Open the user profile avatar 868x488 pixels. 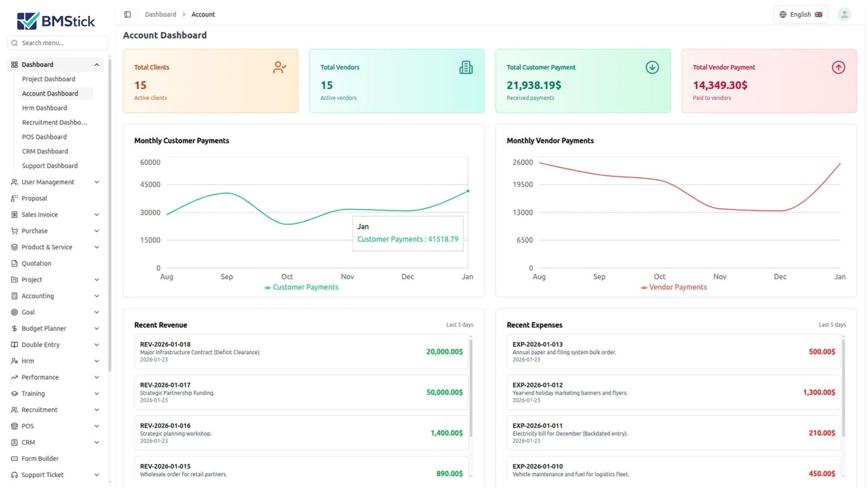(x=844, y=14)
